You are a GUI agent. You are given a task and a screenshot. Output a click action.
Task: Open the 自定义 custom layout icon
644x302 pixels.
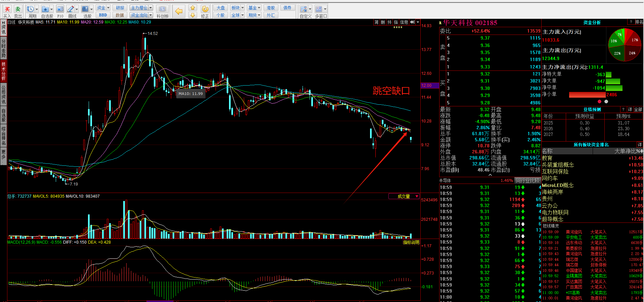(304, 9)
